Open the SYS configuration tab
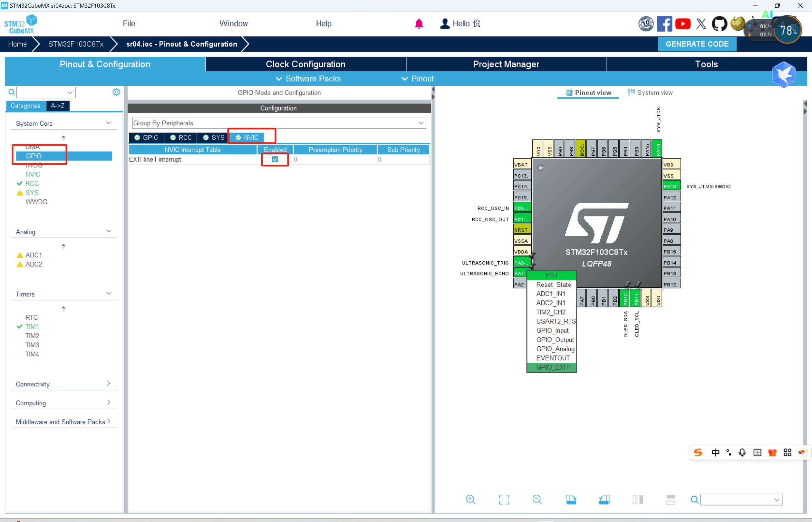The width and height of the screenshot is (812, 522). (214, 138)
